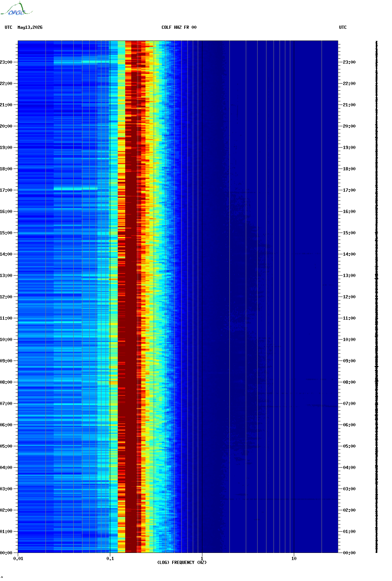
Task: Click the left 17:00 time marker
Action: click(x=6, y=190)
